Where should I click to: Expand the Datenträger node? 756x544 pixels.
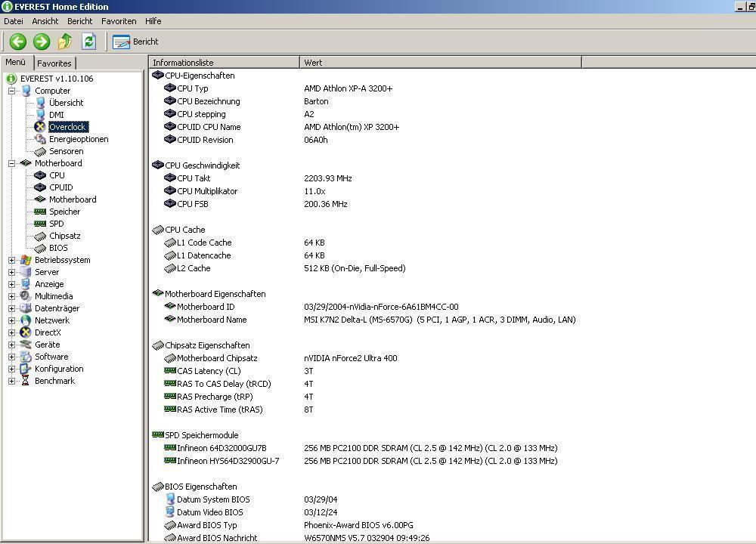pyautogui.click(x=11, y=308)
